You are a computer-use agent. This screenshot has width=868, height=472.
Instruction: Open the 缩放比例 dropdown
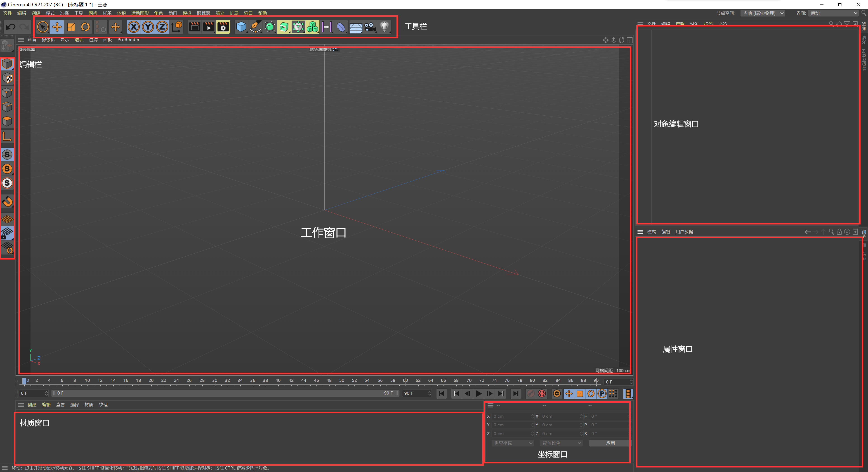pos(561,443)
